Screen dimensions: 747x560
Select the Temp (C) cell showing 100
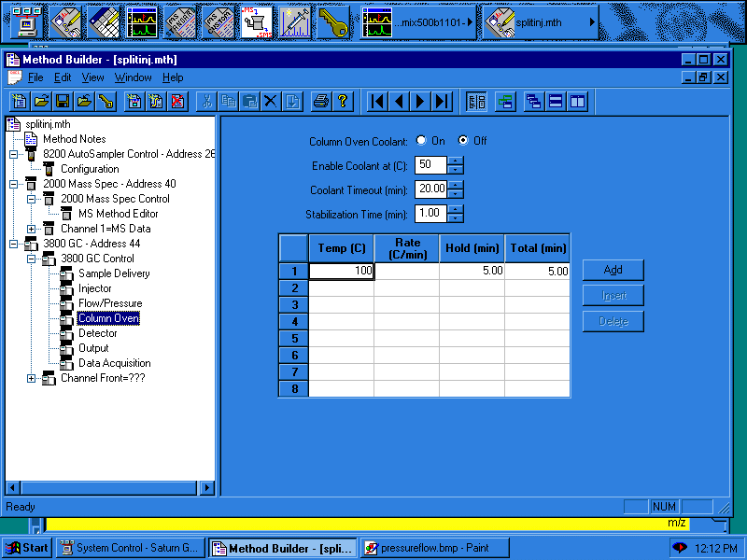coord(341,271)
